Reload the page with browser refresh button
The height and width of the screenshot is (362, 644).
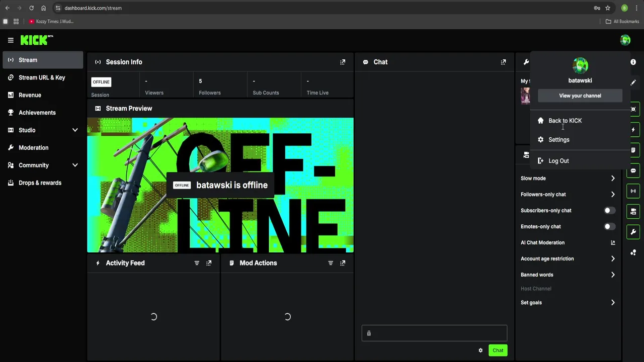[31, 8]
